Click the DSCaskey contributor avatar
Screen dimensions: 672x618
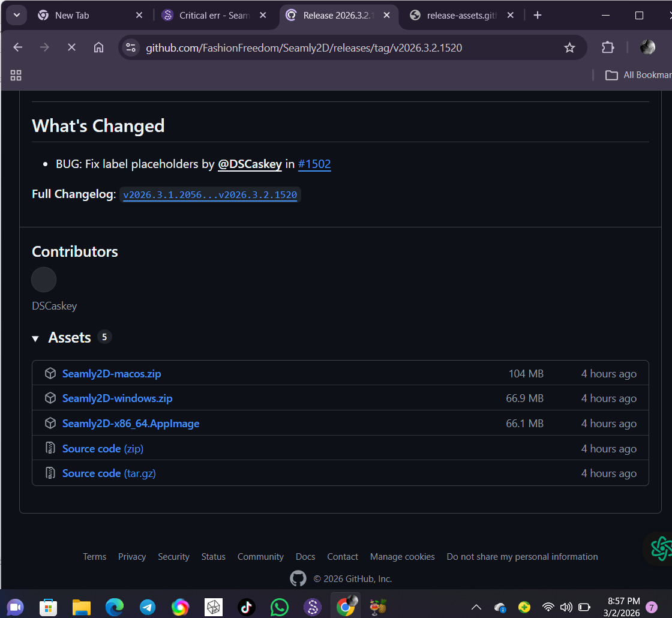(44, 280)
